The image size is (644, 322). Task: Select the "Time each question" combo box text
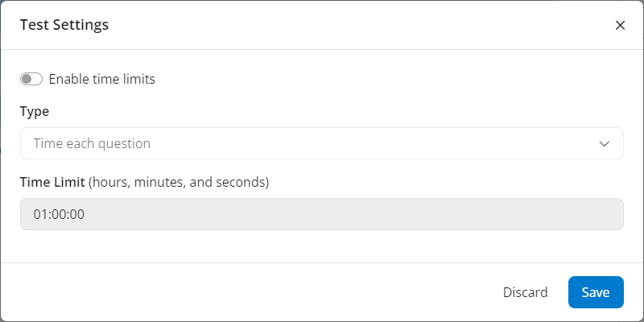click(x=92, y=143)
